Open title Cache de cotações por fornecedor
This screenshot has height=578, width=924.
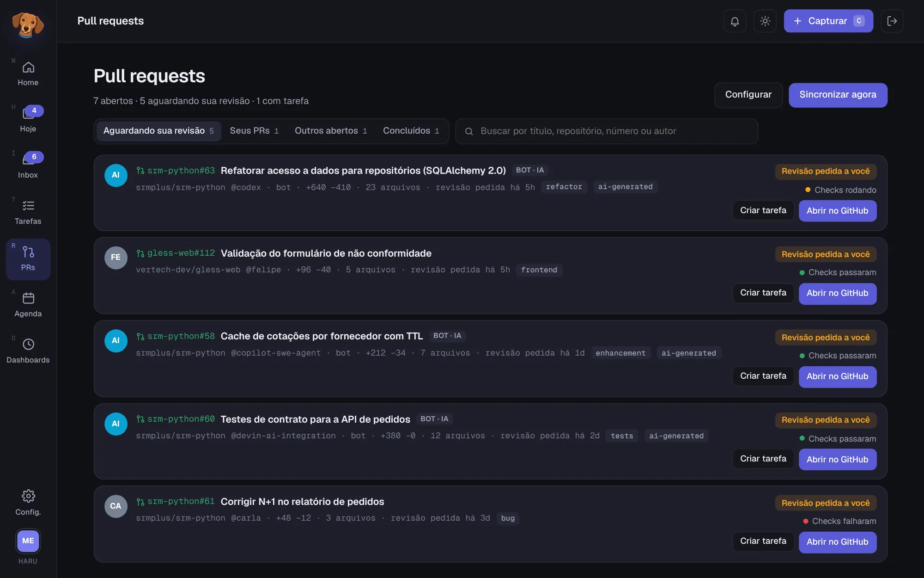(322, 336)
